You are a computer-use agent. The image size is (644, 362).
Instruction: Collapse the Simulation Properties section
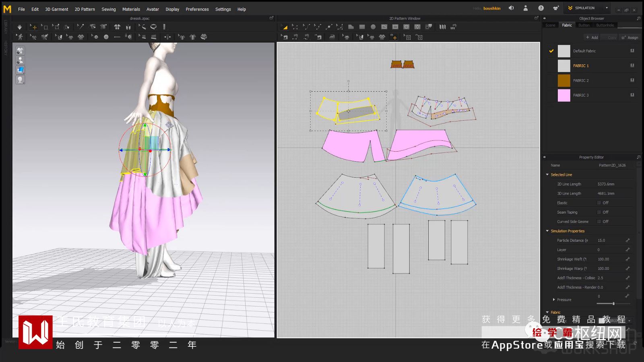click(x=547, y=231)
